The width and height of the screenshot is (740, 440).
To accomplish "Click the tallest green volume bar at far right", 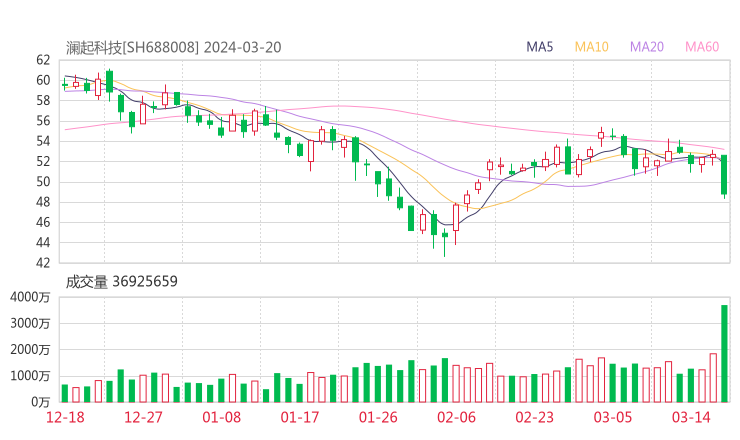I will pyautogui.click(x=724, y=354).
